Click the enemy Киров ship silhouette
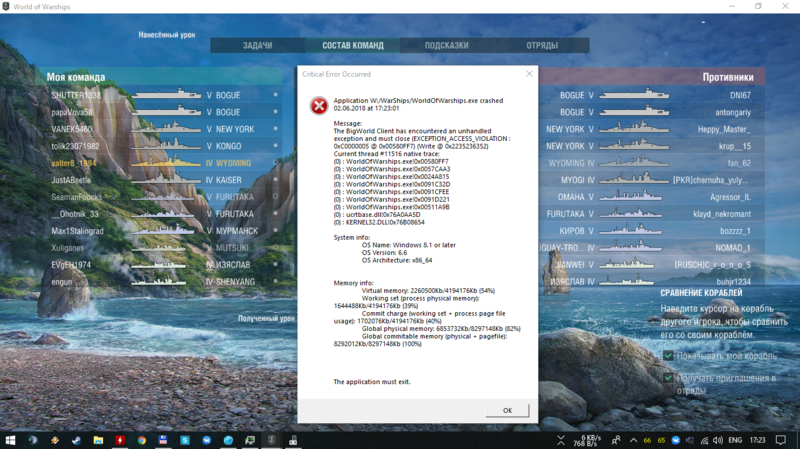This screenshot has width=800, height=449. (x=631, y=230)
